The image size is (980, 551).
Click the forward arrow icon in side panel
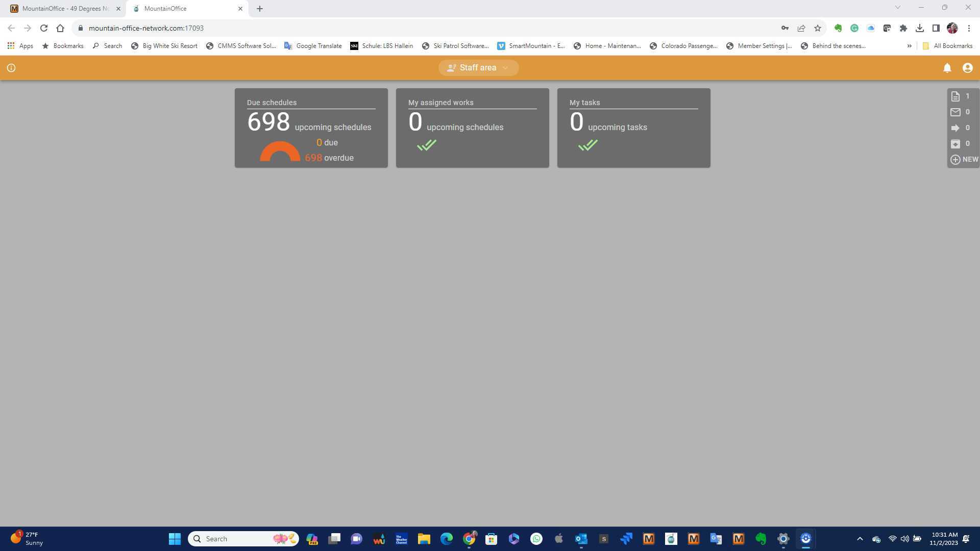click(955, 128)
